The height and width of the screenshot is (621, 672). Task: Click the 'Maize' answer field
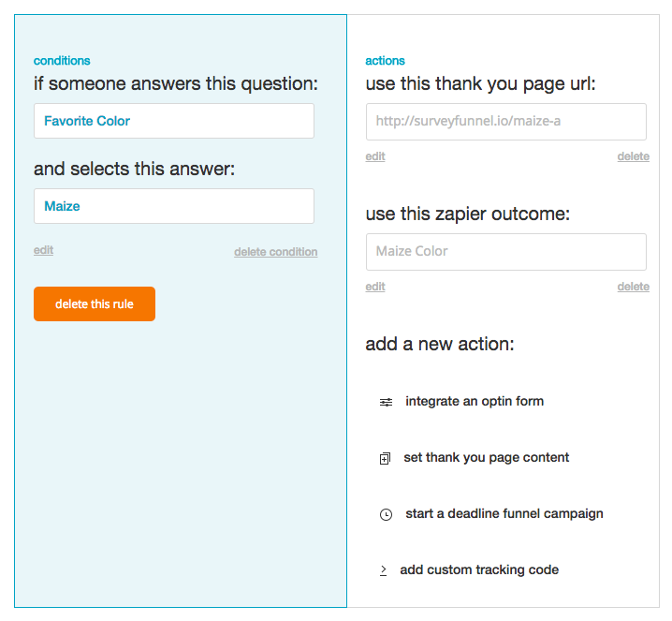click(174, 206)
